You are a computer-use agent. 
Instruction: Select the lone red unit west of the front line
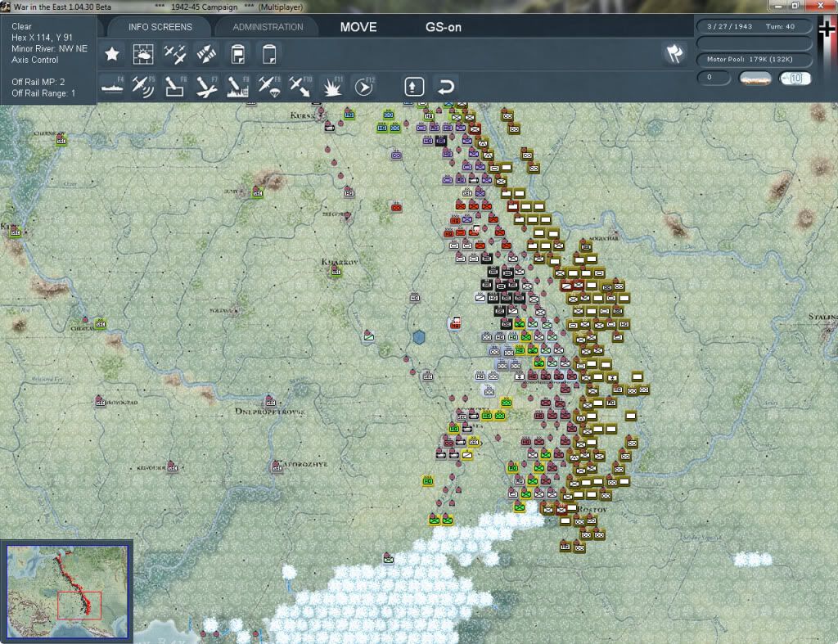click(x=396, y=207)
